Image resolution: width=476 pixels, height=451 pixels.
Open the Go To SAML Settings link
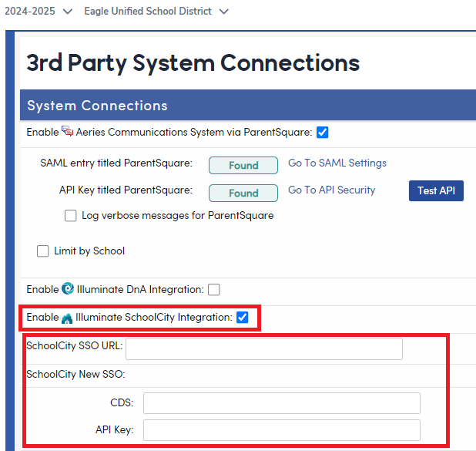tap(337, 163)
